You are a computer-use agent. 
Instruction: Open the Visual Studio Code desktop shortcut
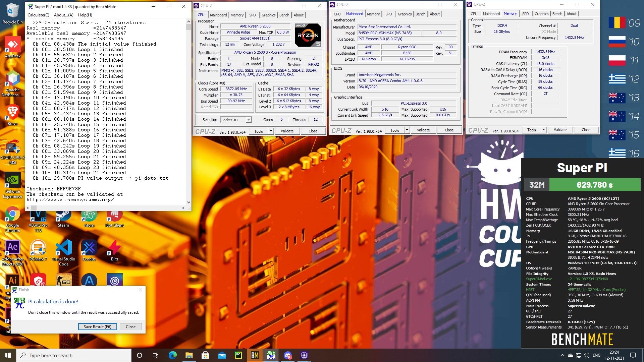(63, 253)
